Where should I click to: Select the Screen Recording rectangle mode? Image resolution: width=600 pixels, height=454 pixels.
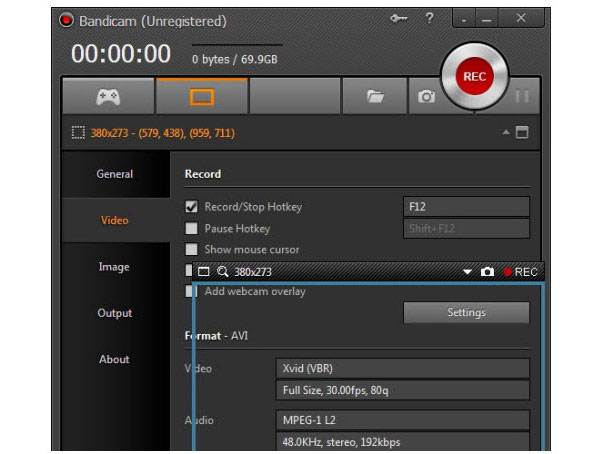tap(202, 97)
